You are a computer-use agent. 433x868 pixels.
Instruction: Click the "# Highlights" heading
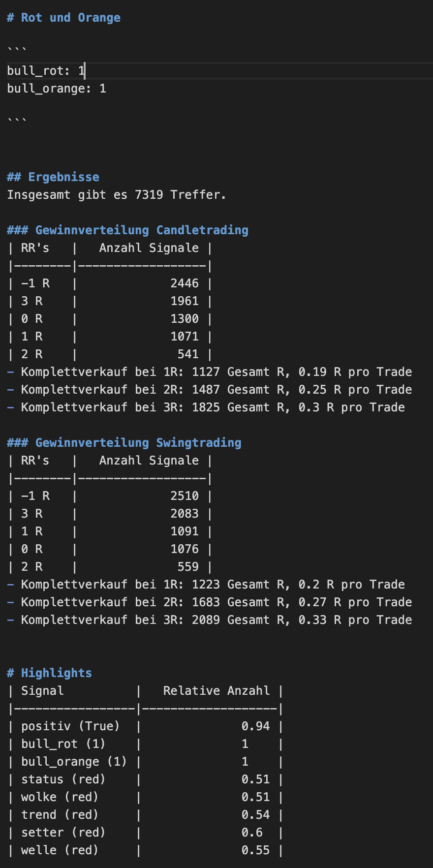tap(49, 673)
